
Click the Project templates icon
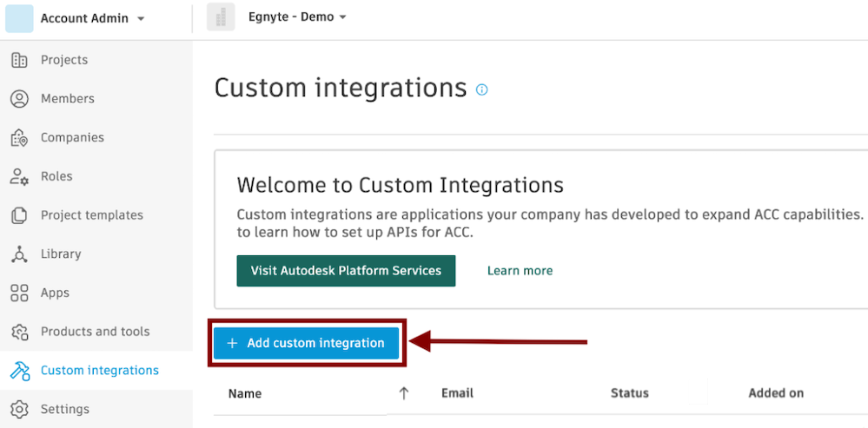(x=19, y=215)
